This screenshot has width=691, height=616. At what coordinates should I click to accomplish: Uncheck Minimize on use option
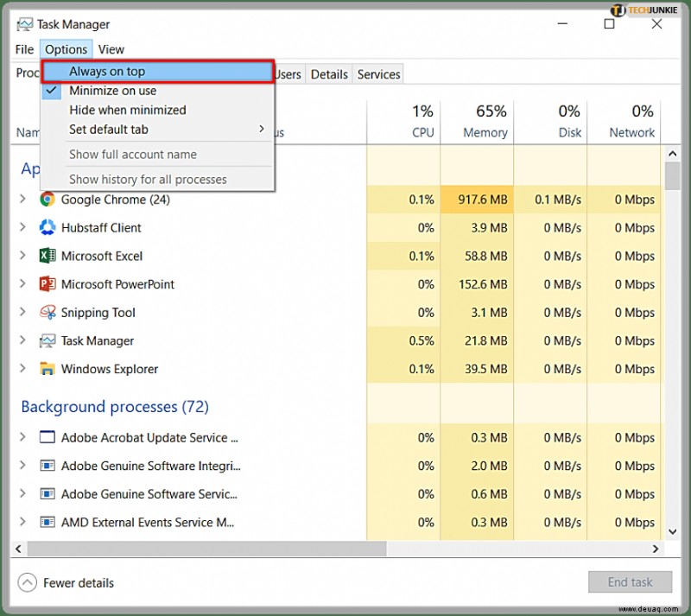pyautogui.click(x=158, y=91)
